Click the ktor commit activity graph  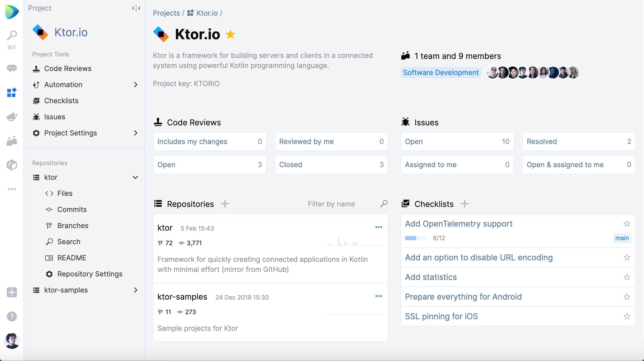pyautogui.click(x=353, y=242)
